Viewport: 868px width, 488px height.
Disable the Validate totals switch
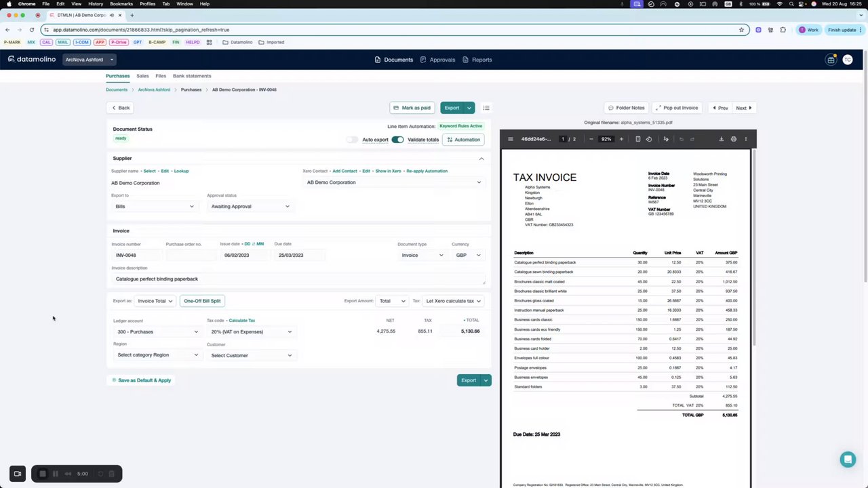[397, 140]
